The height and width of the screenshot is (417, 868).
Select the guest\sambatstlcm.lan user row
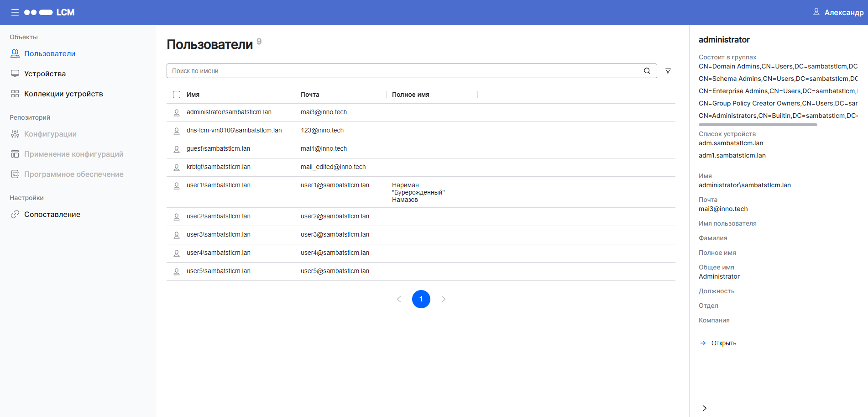(x=218, y=148)
